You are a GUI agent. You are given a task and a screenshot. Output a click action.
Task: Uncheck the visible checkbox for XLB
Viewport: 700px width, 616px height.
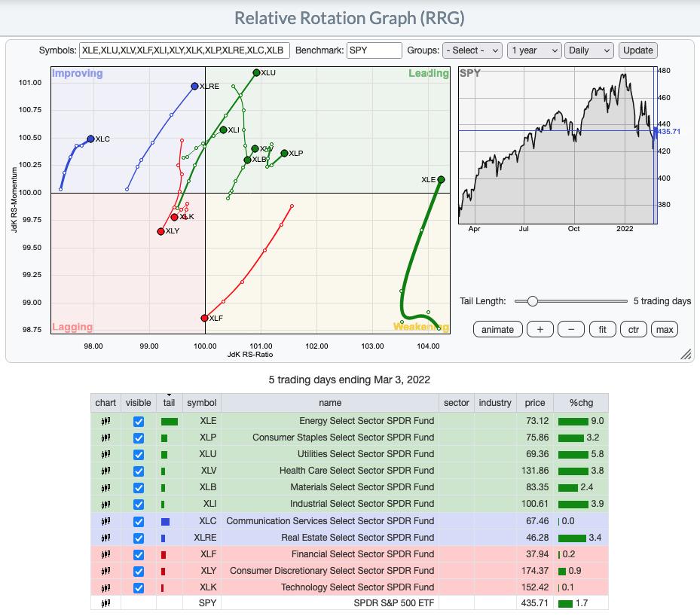click(139, 488)
